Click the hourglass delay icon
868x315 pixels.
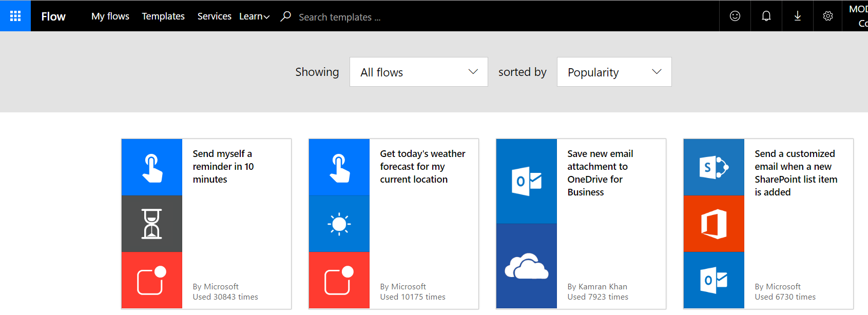(x=152, y=224)
